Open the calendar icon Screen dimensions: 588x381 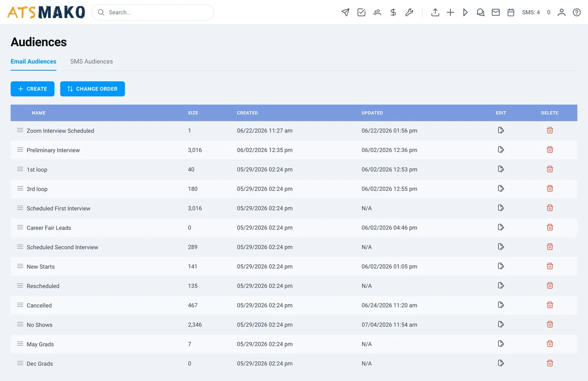coord(511,12)
